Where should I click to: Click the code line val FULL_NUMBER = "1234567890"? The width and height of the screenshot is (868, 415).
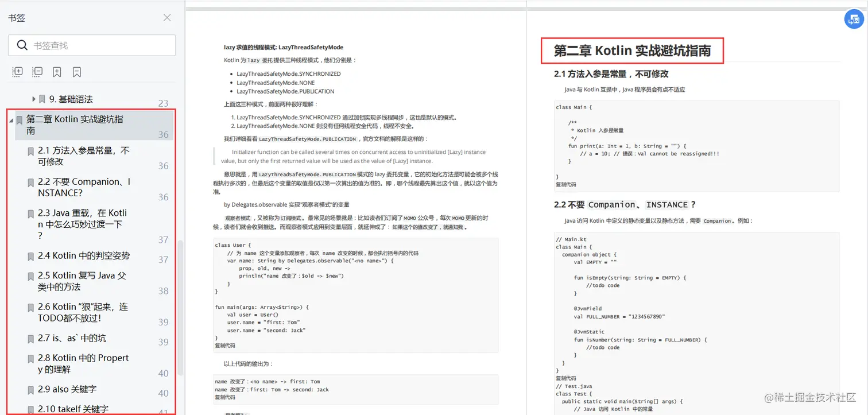pyautogui.click(x=620, y=317)
